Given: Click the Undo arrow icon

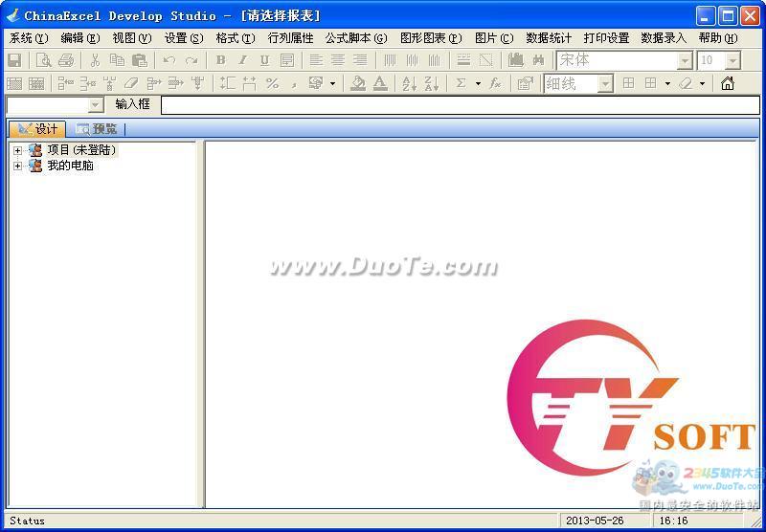Looking at the screenshot, I should (169, 60).
